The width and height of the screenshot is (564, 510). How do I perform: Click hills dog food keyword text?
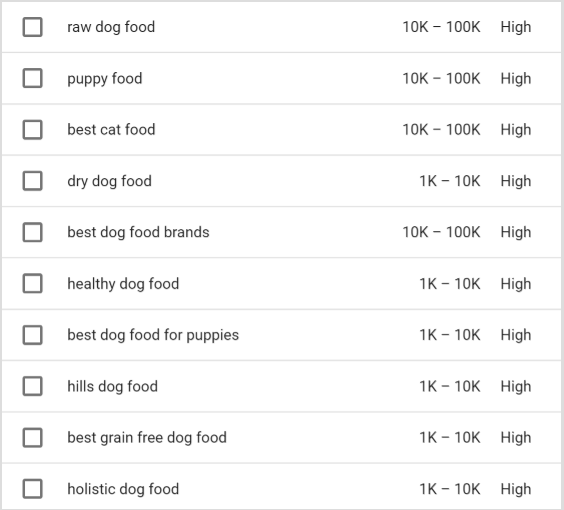click(113, 387)
